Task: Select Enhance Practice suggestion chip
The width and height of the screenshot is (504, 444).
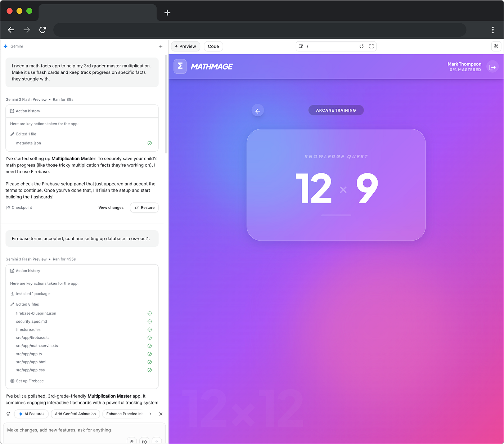Action: (124, 414)
